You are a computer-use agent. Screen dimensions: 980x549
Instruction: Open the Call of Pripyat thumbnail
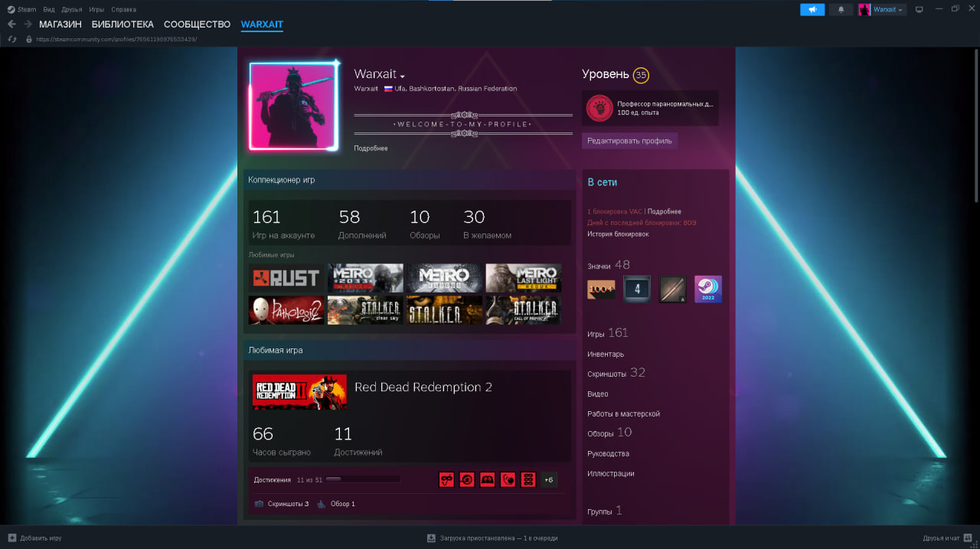pyautogui.click(x=523, y=310)
